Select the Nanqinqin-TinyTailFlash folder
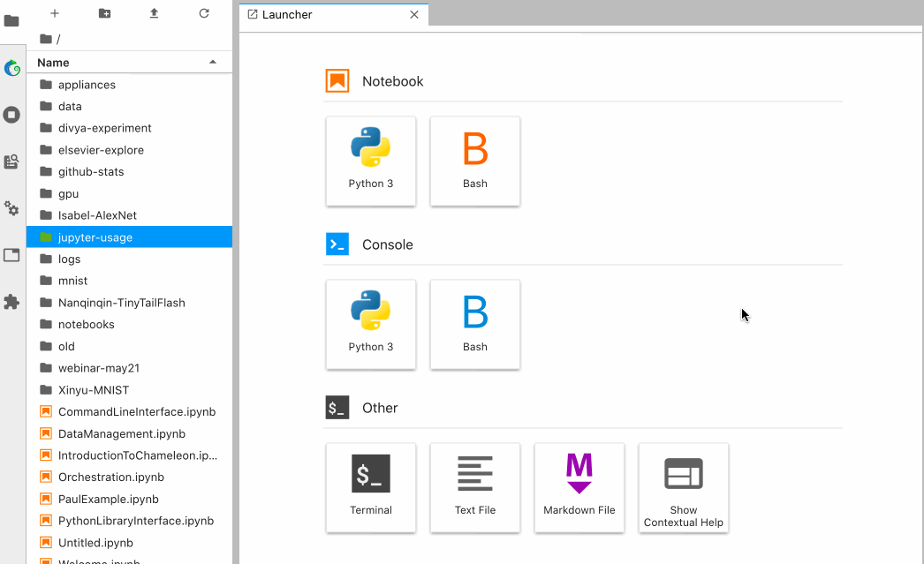924x564 pixels. [x=129, y=303]
